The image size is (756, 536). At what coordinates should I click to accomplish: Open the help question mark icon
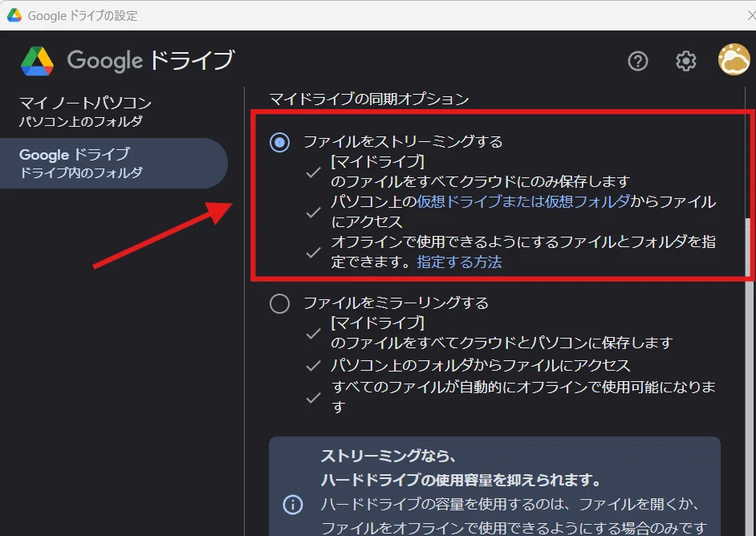click(637, 61)
